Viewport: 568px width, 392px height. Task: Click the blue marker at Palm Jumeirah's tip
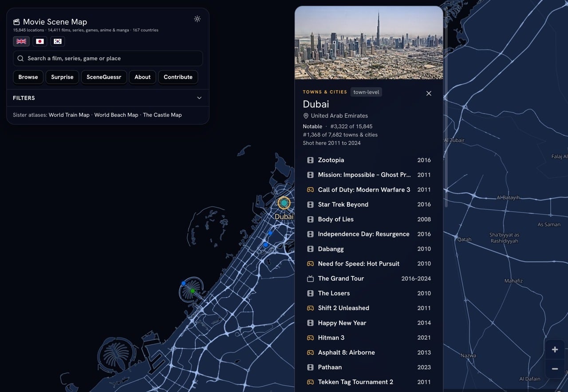tap(183, 283)
